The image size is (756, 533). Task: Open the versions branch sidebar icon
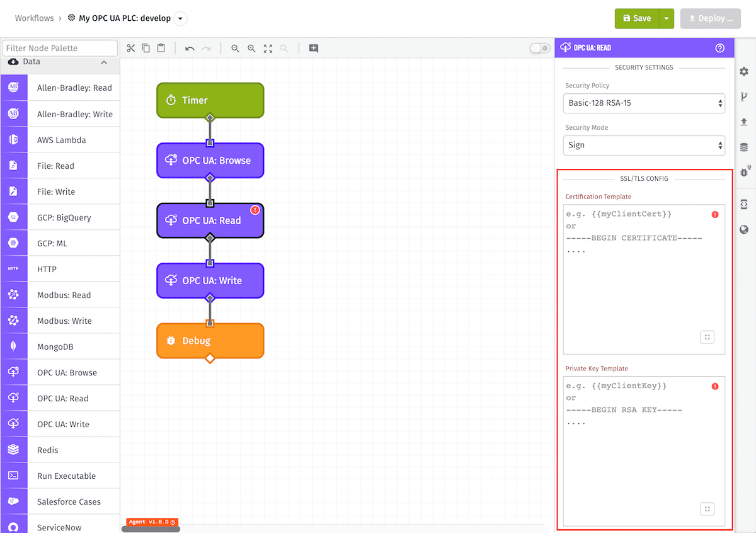pyautogui.click(x=744, y=97)
